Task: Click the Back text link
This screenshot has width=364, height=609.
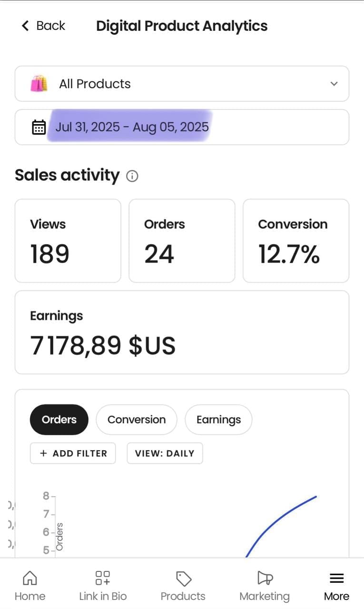Action: 50,26
